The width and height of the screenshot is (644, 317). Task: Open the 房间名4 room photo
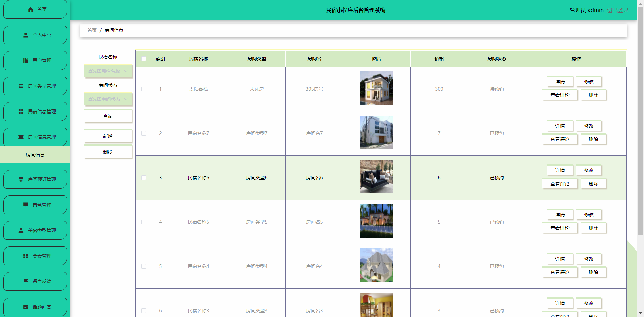377,265
